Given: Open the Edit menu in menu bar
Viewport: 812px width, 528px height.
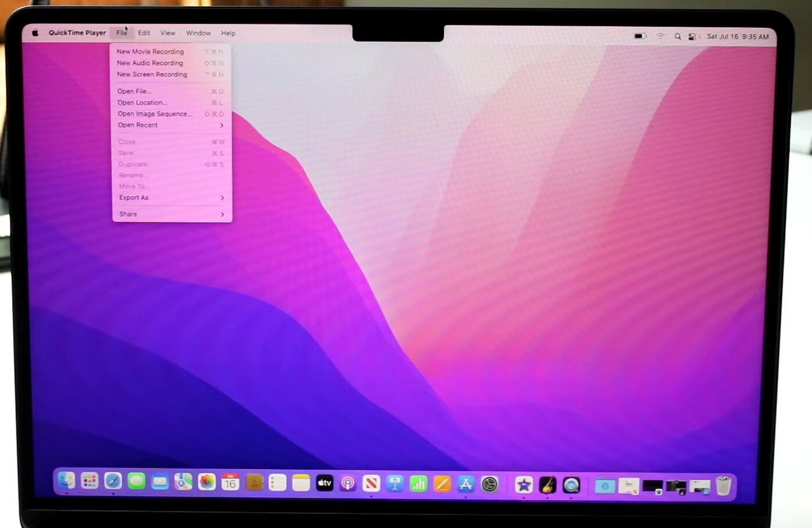Looking at the screenshot, I should click(x=144, y=33).
